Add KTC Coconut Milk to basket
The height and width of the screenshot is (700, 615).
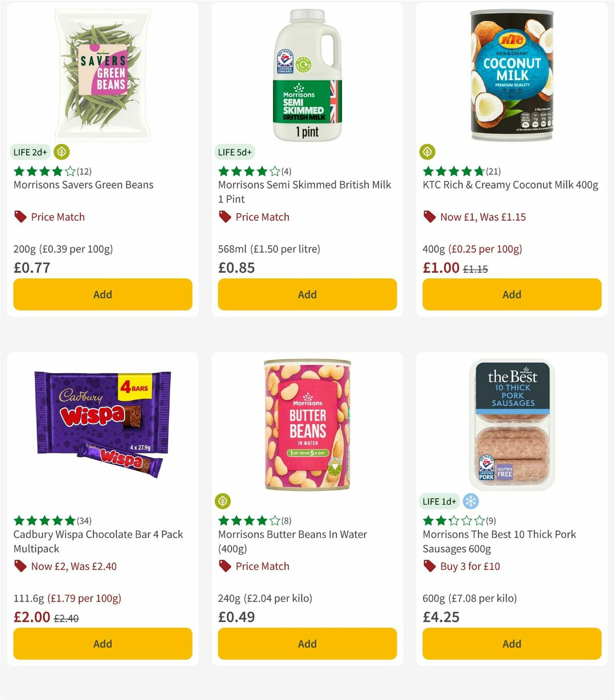click(x=511, y=294)
